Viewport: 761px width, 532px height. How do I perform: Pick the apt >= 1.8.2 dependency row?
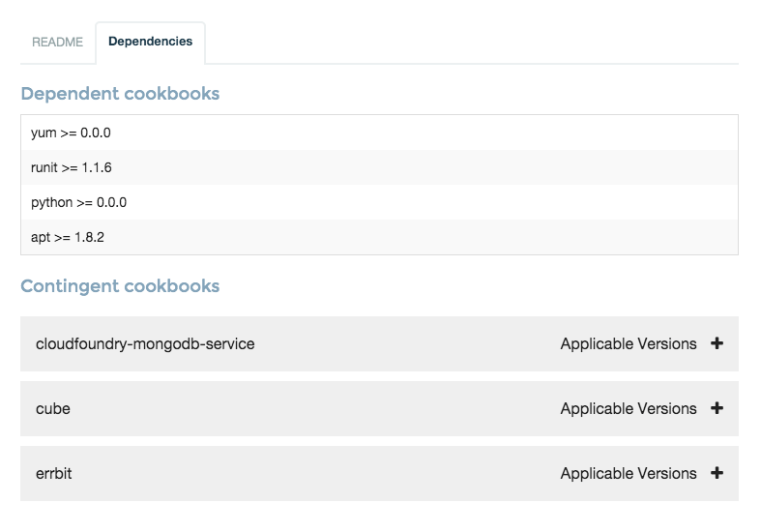coord(68,237)
